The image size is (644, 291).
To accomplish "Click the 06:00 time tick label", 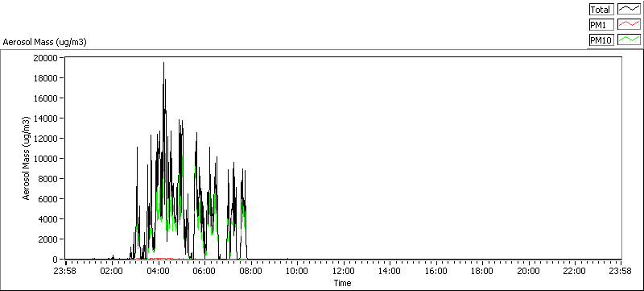I will coord(204,271).
